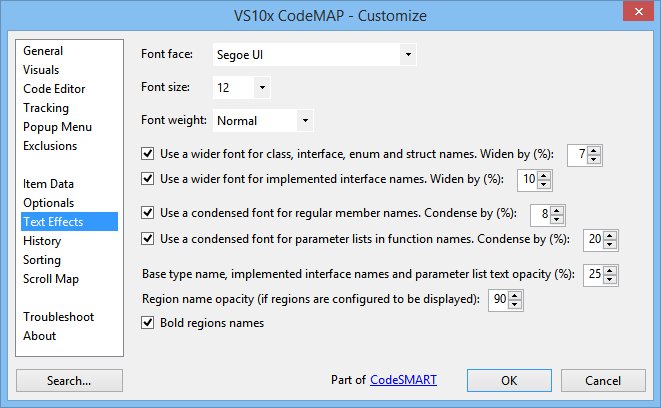Increase base type text opacity spinner

[610, 271]
